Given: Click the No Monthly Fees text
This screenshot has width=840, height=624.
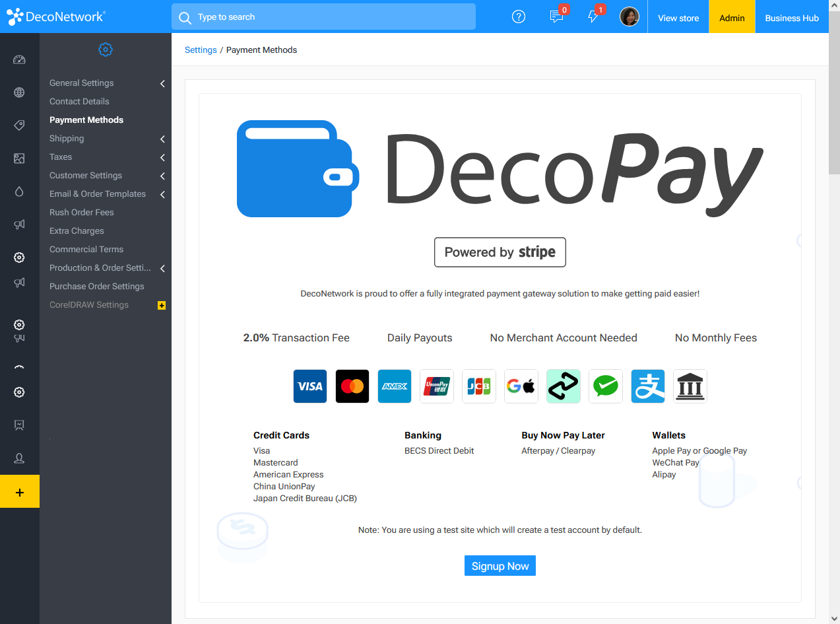Looking at the screenshot, I should [x=716, y=337].
